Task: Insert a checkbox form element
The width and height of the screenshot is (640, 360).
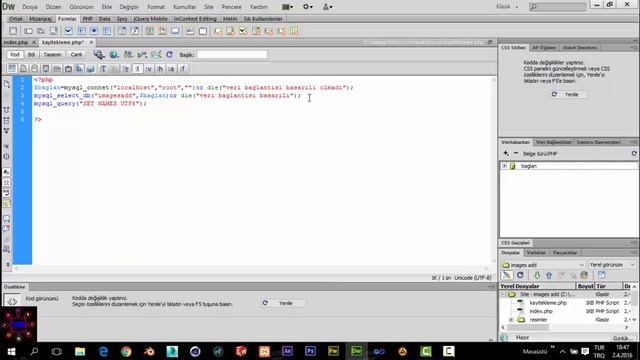Action: coord(68,31)
